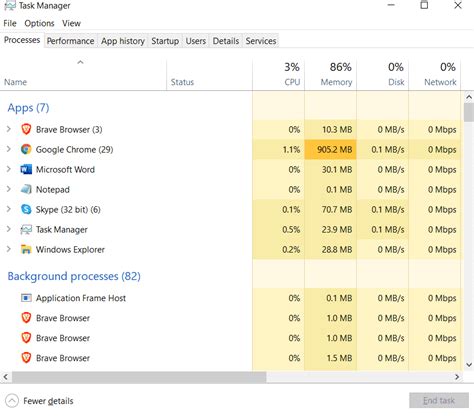The height and width of the screenshot is (416, 474).
Task: Click the 70.7 MB Skype memory cell
Action: click(x=330, y=210)
